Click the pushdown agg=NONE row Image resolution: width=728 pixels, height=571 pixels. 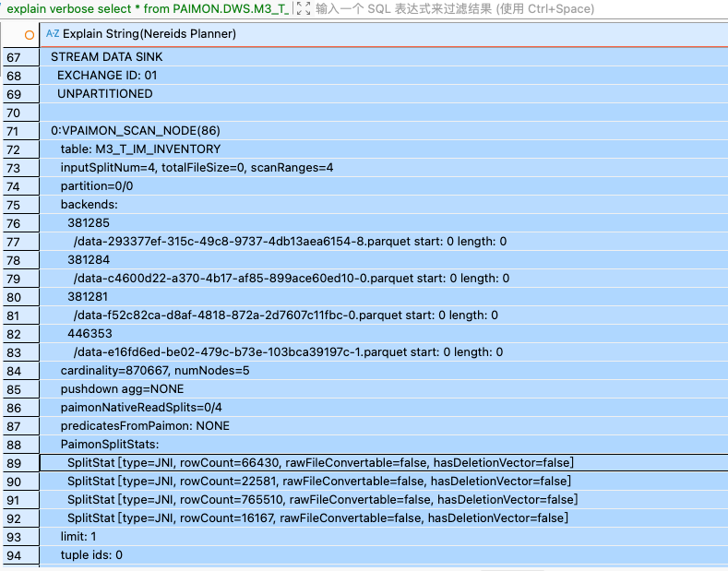click(x=122, y=389)
